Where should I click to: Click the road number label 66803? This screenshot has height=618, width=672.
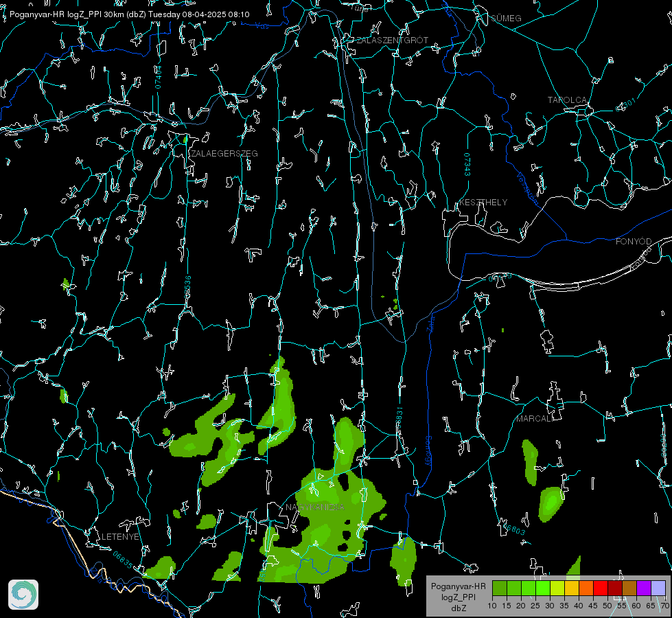click(x=513, y=528)
